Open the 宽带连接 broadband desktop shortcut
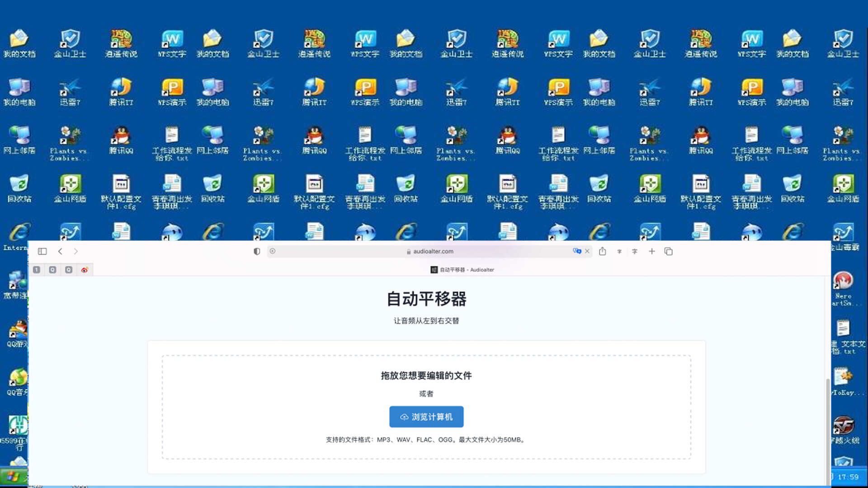The height and width of the screenshot is (488, 868). tap(16, 285)
